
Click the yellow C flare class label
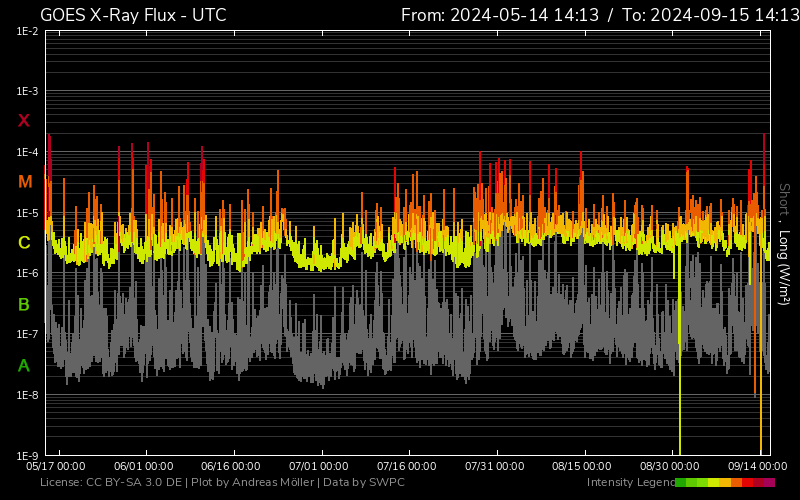(x=24, y=243)
